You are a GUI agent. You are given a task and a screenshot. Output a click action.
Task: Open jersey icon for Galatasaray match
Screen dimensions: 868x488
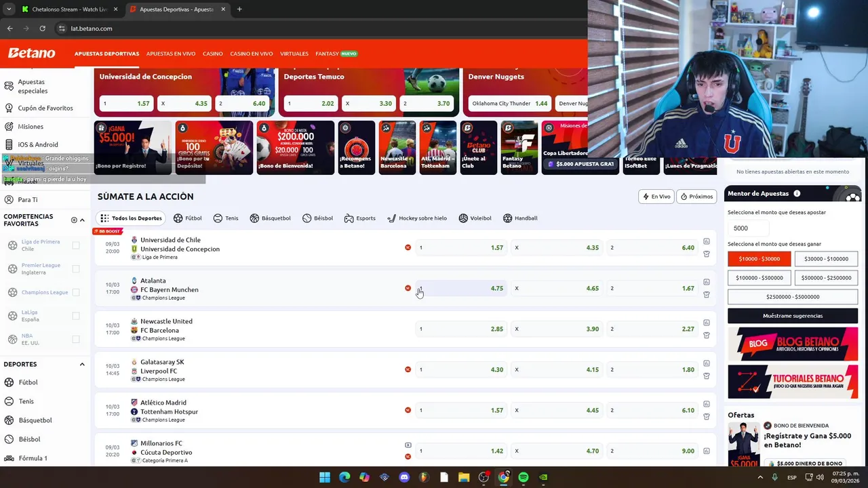tap(706, 376)
